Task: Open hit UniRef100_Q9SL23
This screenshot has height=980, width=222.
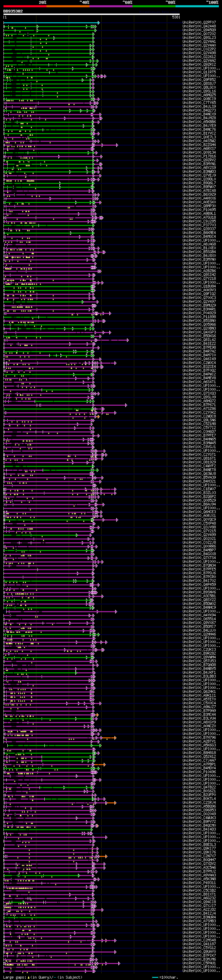Action: tap(199, 38)
